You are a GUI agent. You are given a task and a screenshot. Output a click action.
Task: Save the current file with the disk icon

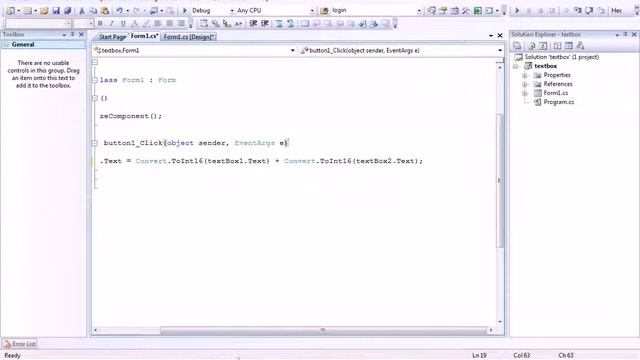tap(56, 11)
